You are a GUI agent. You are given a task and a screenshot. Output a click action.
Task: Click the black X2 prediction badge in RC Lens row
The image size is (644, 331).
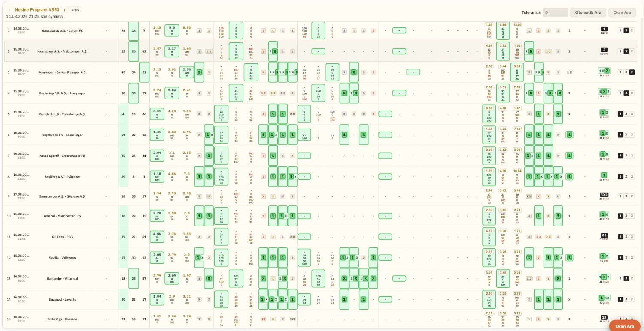pos(604,235)
